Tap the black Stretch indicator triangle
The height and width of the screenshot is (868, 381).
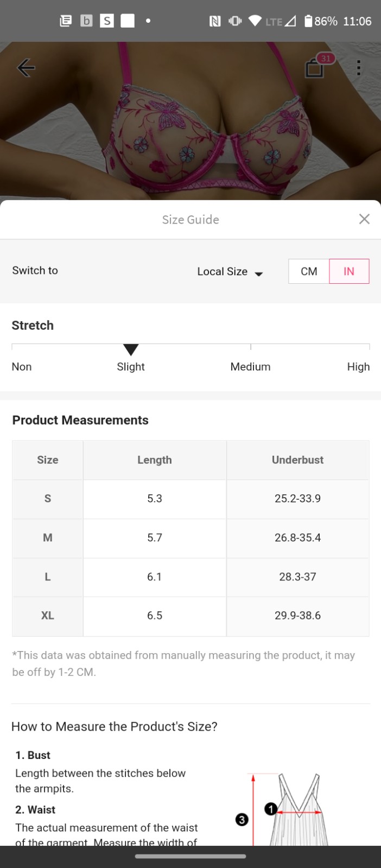tap(131, 349)
